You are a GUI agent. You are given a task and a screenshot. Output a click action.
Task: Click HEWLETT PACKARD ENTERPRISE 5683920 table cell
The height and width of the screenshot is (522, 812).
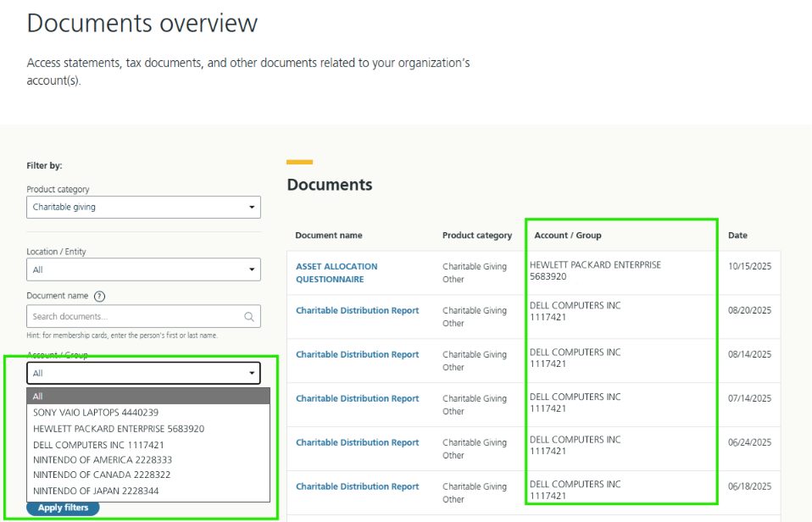point(596,271)
